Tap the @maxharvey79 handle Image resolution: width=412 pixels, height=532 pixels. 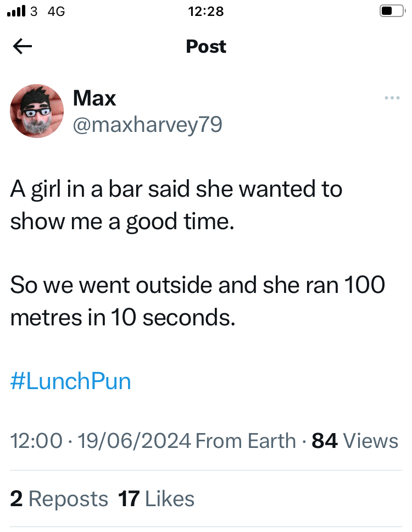[x=148, y=124]
